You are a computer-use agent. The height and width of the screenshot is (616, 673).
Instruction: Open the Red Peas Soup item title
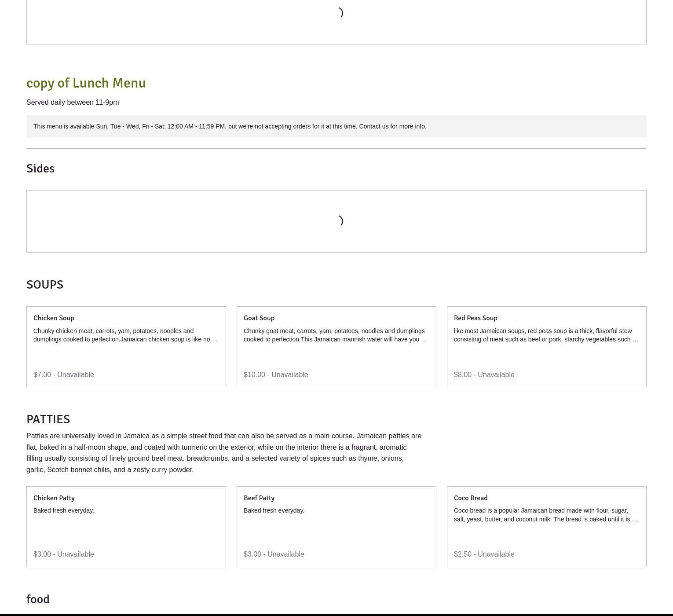point(475,318)
